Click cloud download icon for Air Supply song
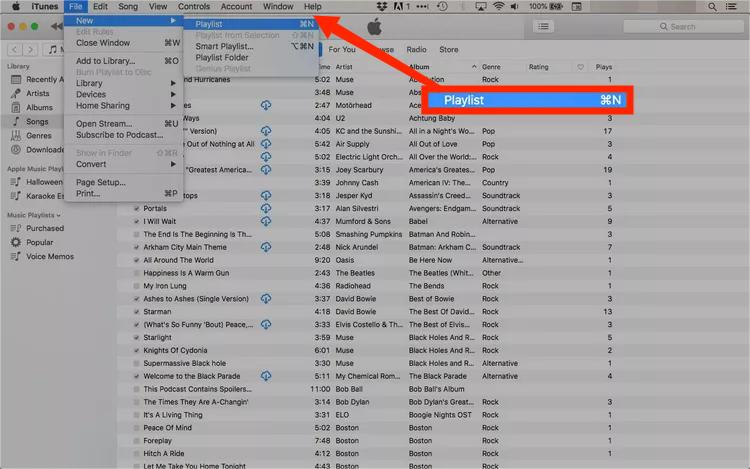750x469 pixels. pos(266,144)
